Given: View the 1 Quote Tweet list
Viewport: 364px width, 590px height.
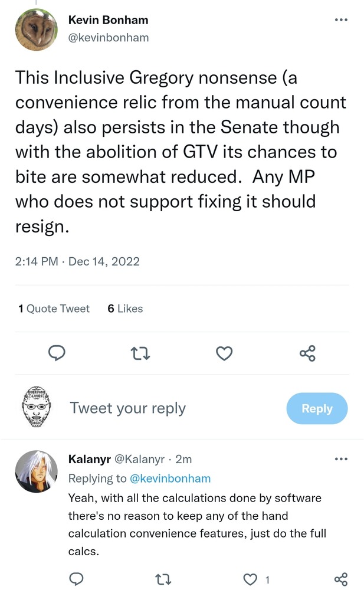Looking at the screenshot, I should pyautogui.click(x=54, y=309).
